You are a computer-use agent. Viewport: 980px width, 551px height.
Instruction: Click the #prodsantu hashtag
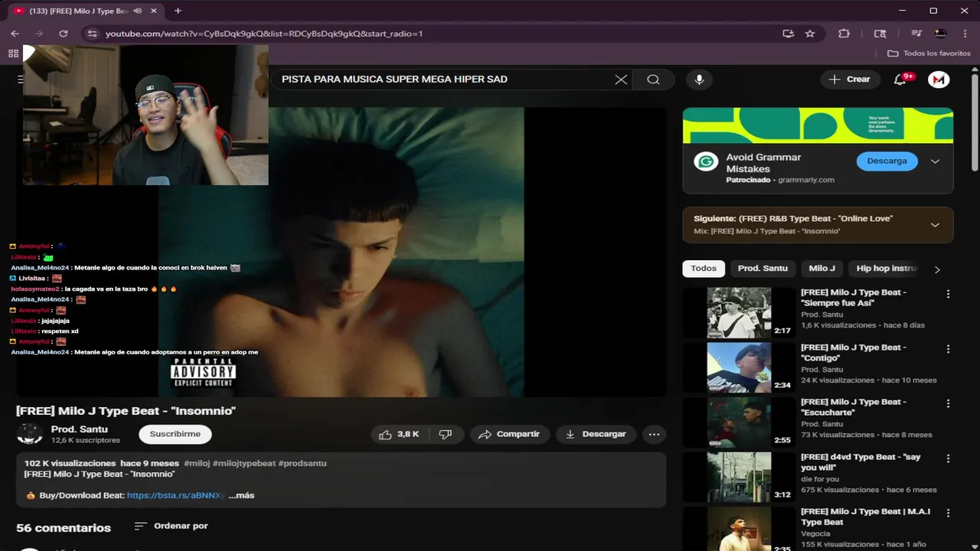coord(302,463)
